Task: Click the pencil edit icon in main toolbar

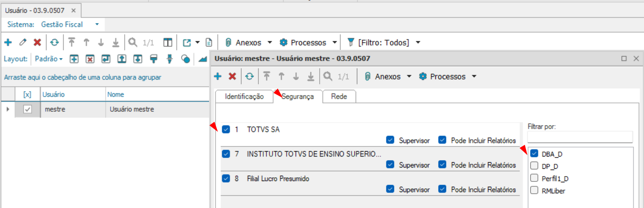Action: click(x=23, y=42)
